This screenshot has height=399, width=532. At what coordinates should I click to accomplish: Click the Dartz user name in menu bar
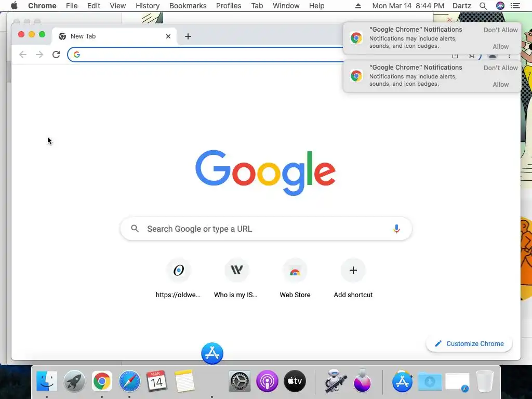tap(462, 6)
